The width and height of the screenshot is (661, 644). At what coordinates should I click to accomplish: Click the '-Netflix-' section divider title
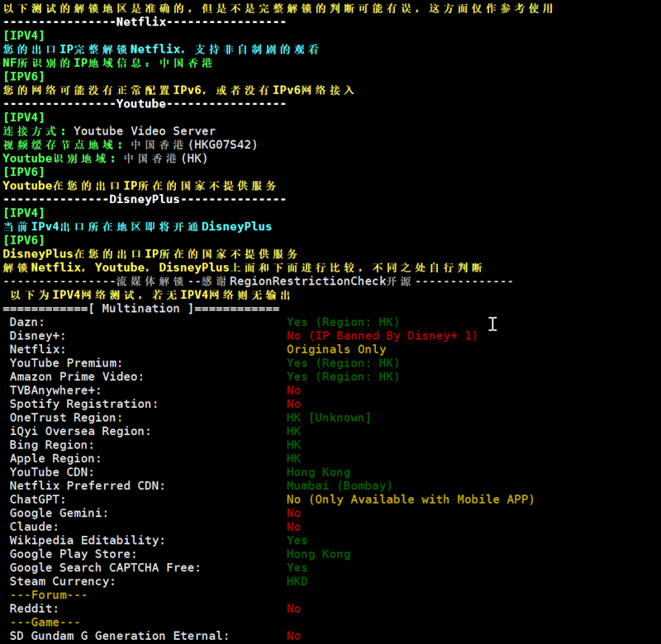pyautogui.click(x=141, y=22)
